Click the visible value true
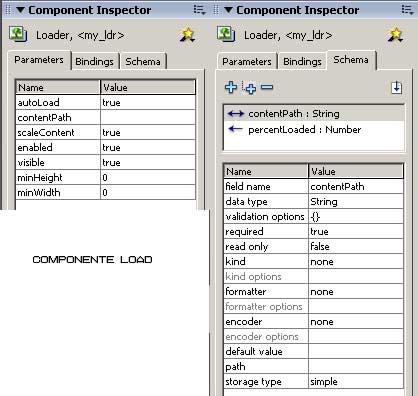 pyautogui.click(x=148, y=162)
